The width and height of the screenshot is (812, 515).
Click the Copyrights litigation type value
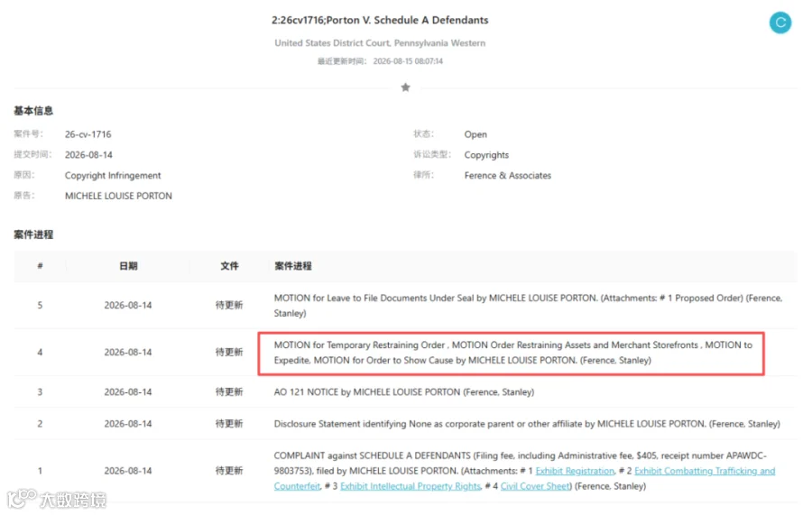pyautogui.click(x=486, y=155)
